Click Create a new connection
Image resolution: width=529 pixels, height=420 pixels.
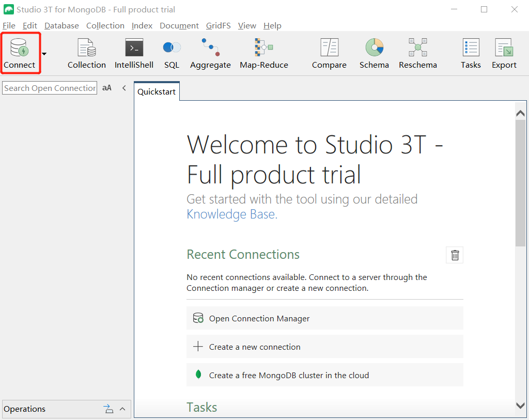[325, 347]
